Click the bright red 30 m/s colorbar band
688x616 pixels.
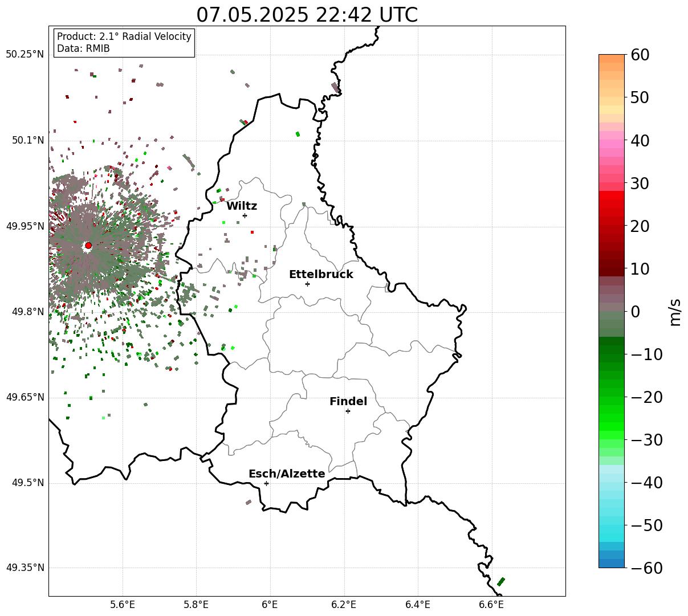point(612,195)
